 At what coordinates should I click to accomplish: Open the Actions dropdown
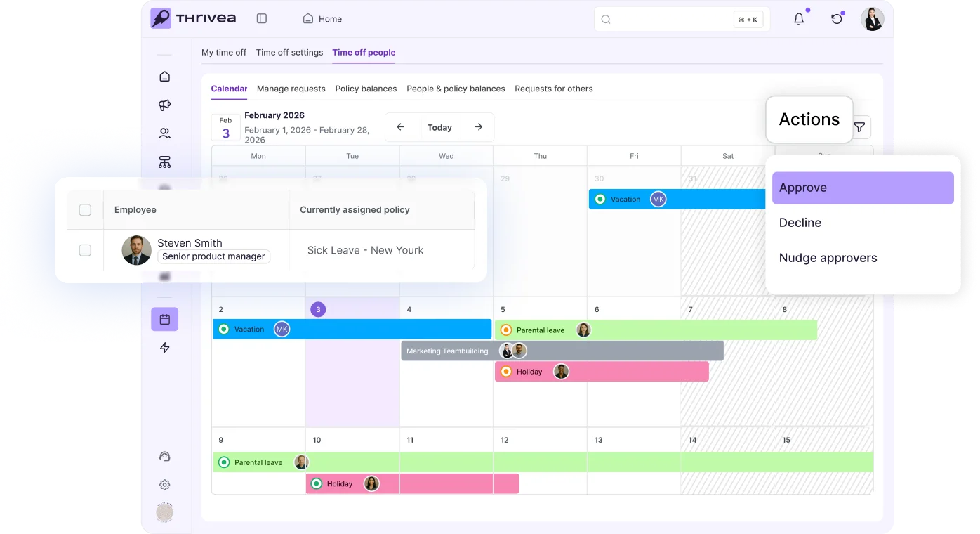[x=809, y=119]
